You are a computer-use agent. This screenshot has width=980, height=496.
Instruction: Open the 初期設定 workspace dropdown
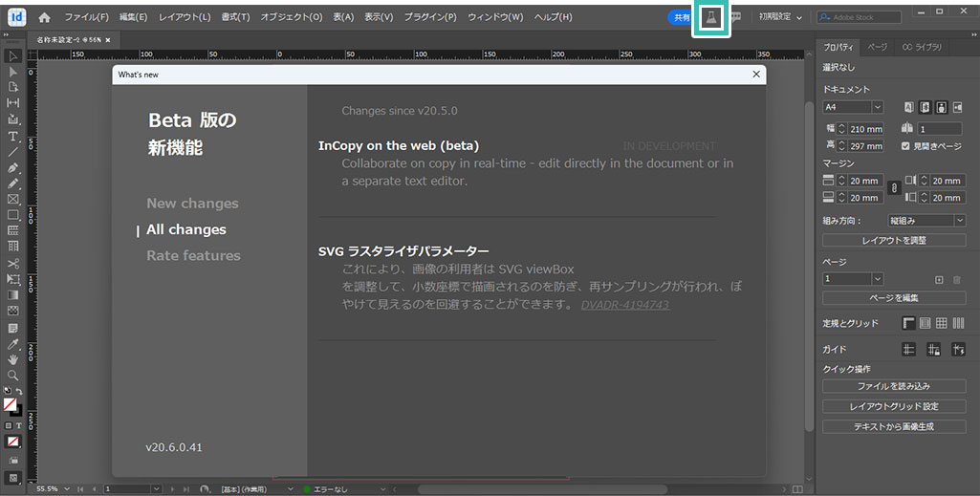click(780, 17)
